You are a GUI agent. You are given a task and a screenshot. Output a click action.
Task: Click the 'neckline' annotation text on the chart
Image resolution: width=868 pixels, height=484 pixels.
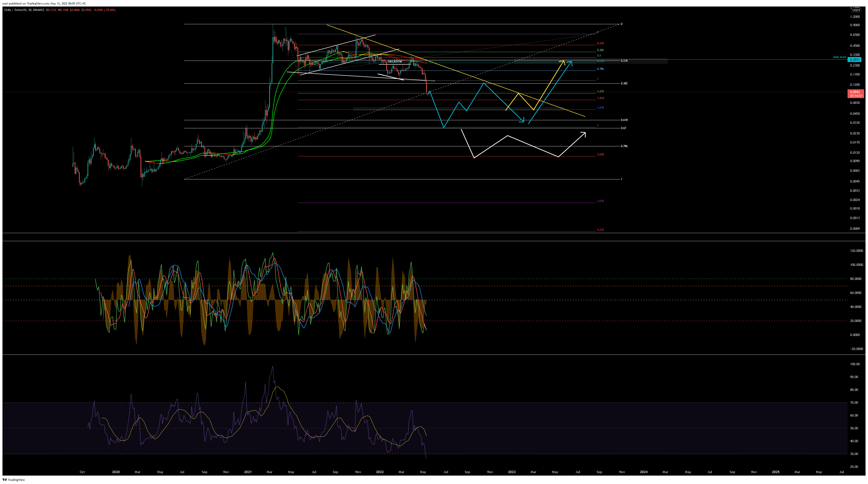pos(395,61)
